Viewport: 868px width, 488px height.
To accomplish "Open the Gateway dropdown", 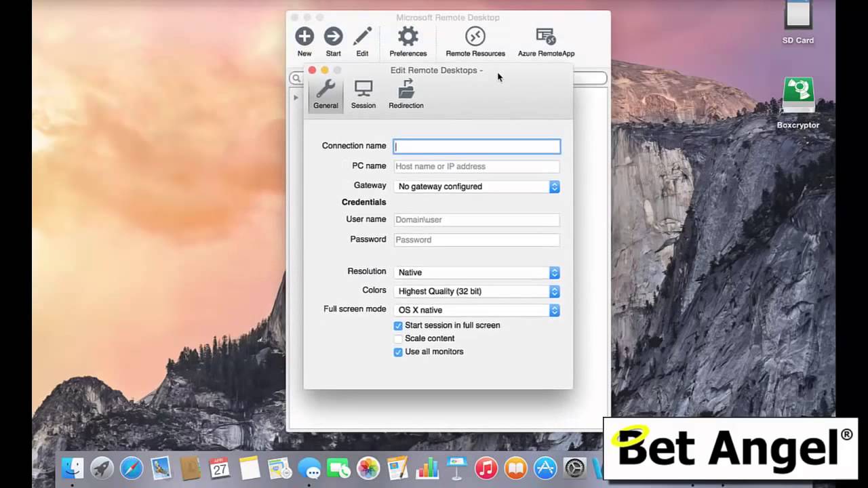I will click(477, 186).
